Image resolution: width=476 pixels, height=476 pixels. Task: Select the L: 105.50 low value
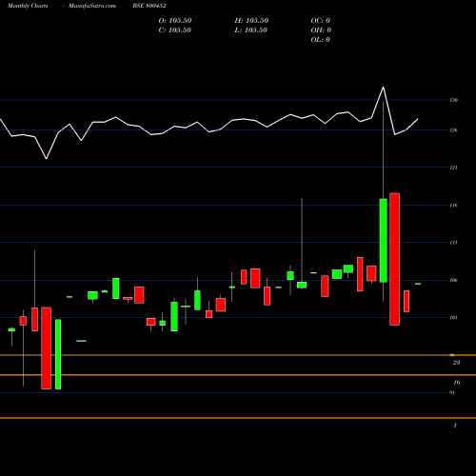(x=251, y=30)
